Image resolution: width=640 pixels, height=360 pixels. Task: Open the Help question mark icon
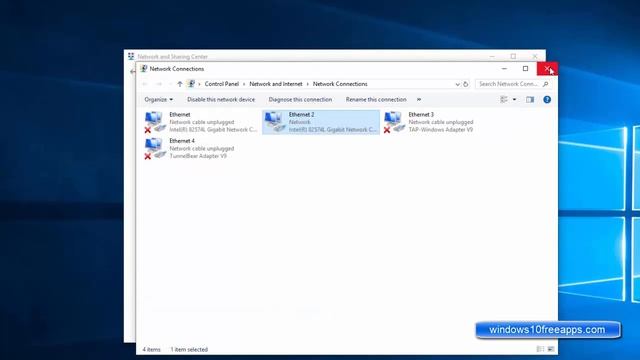point(547,100)
